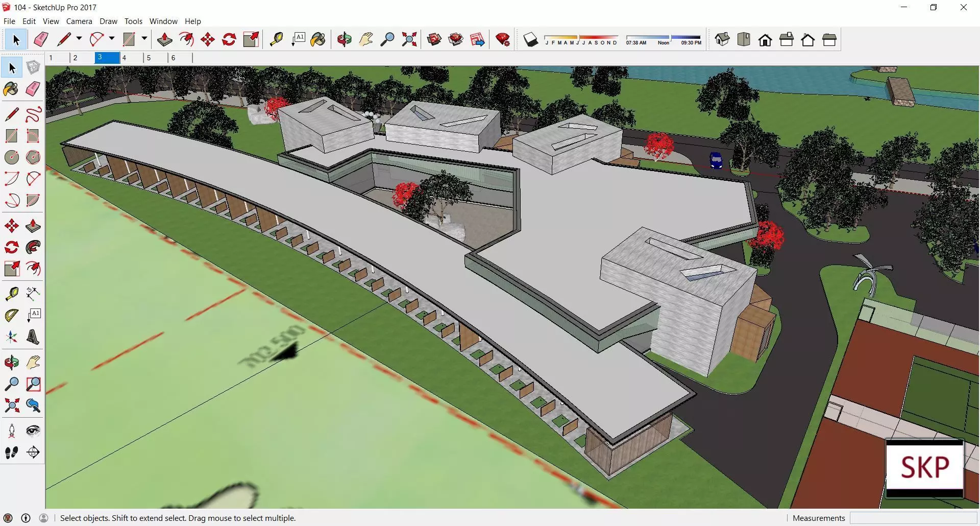Select the Pie arc tool
Viewport: 980px width, 526px height.
[33, 200]
